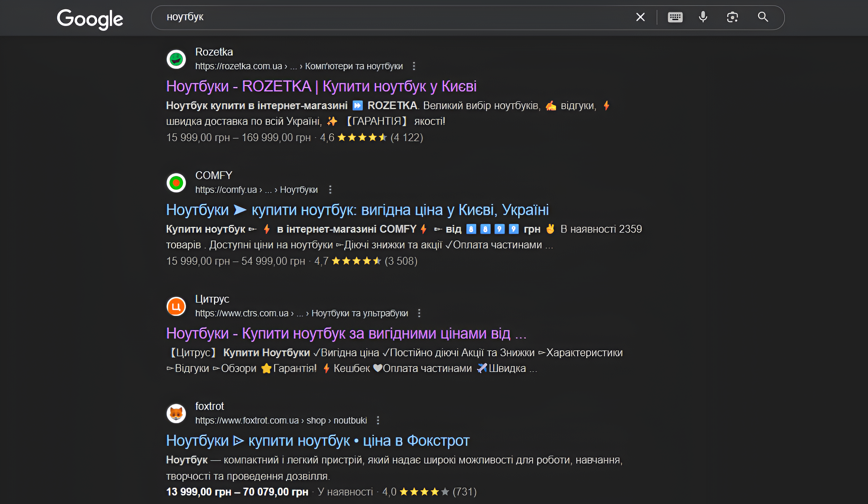Click the foxtrot fox favicon
This screenshot has width=868, height=504.
coord(176,413)
